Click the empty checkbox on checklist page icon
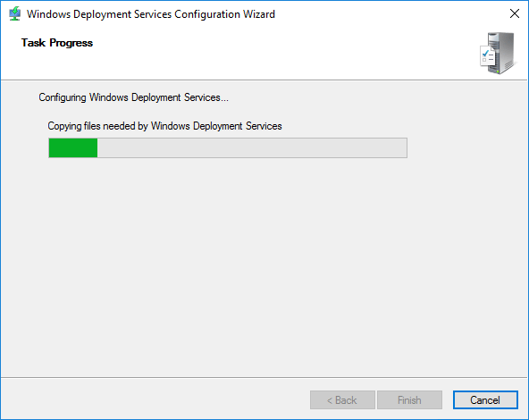This screenshot has width=529, height=420. click(x=484, y=60)
